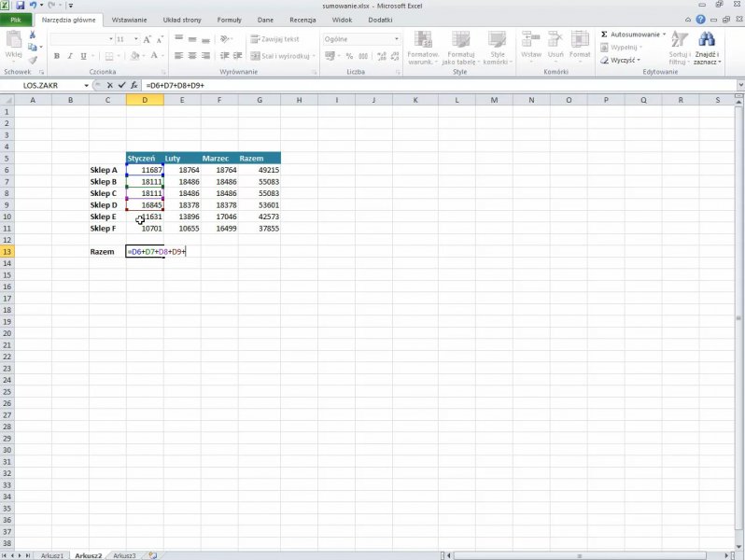Toggle Zawijaj tekst wrap text

[x=275, y=39]
